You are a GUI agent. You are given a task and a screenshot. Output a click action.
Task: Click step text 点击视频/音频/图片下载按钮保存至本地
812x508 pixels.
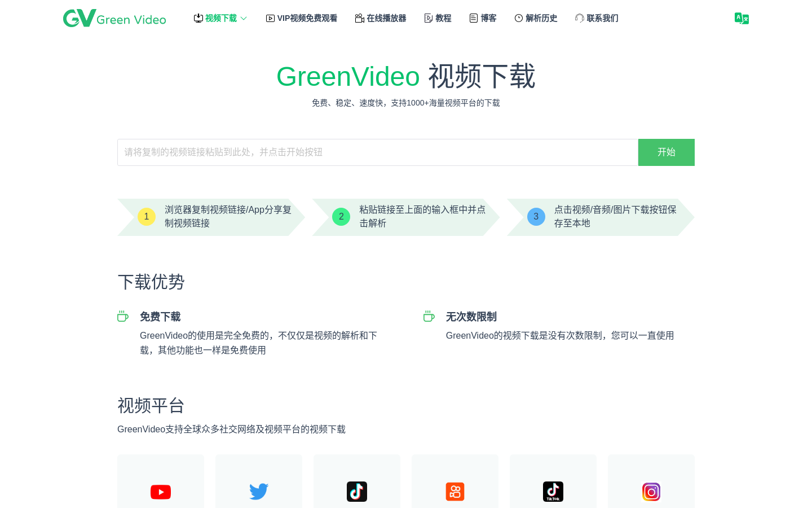615,217
